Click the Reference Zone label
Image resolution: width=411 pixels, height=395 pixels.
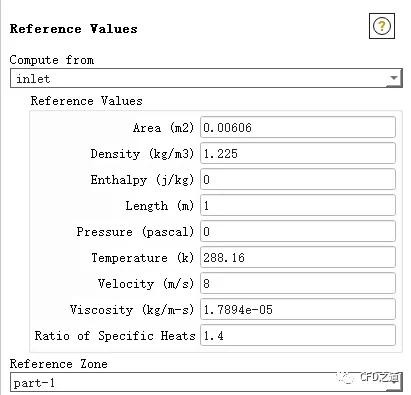pos(59,363)
